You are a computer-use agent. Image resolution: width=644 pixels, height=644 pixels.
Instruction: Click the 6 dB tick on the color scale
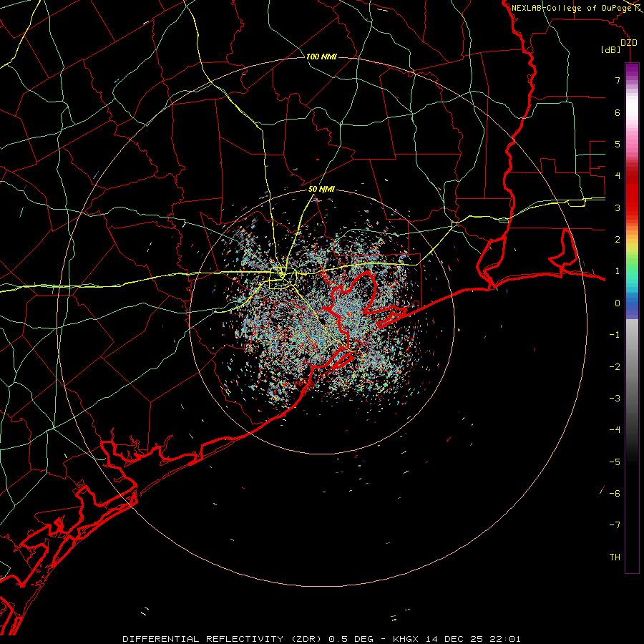(618, 112)
